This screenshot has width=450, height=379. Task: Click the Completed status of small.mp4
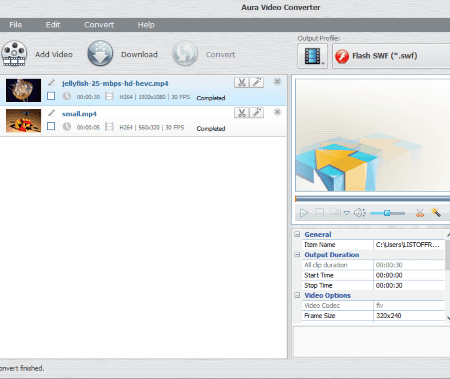(211, 129)
